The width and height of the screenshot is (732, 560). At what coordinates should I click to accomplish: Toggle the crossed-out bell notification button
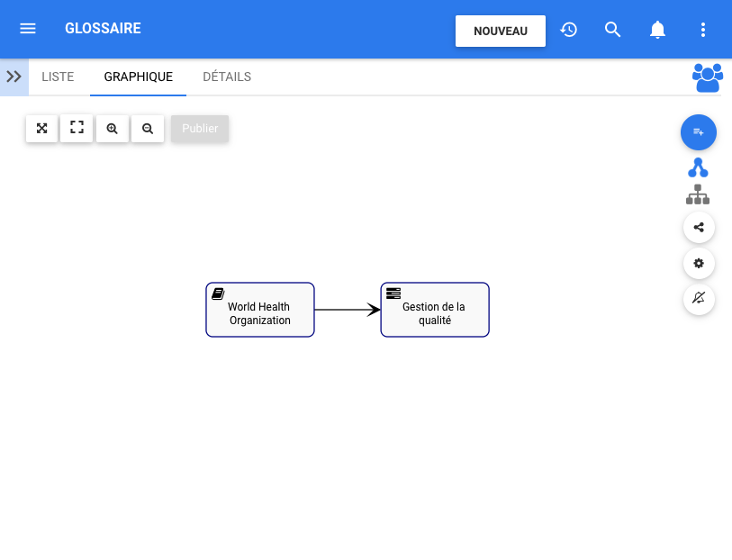tap(699, 298)
